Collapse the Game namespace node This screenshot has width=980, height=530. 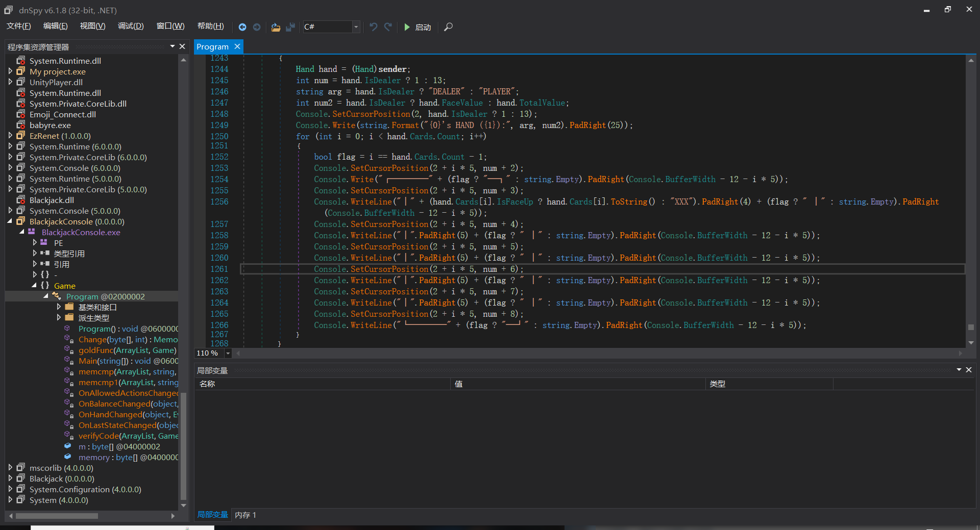click(34, 286)
